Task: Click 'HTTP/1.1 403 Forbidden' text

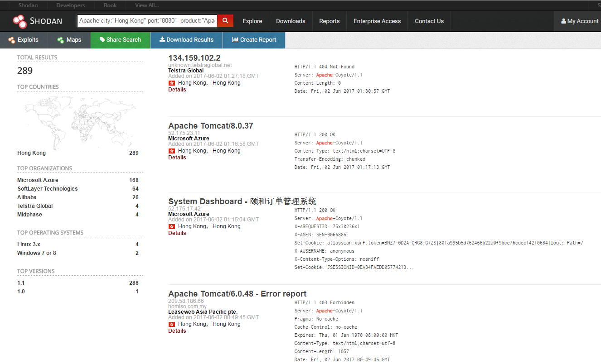Action: (x=325, y=302)
